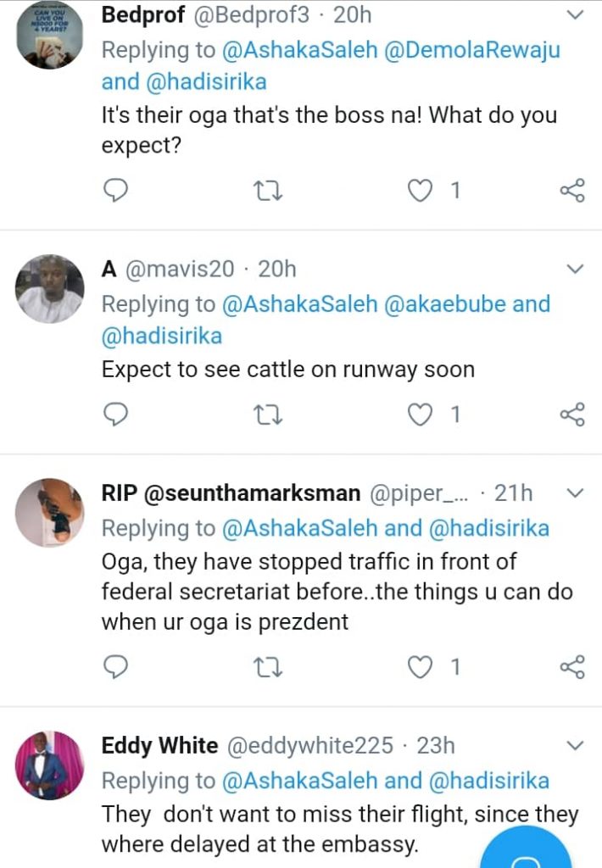Retweet the cattle on runway tweet
Viewport: 602px width, 868px height.
267,414
